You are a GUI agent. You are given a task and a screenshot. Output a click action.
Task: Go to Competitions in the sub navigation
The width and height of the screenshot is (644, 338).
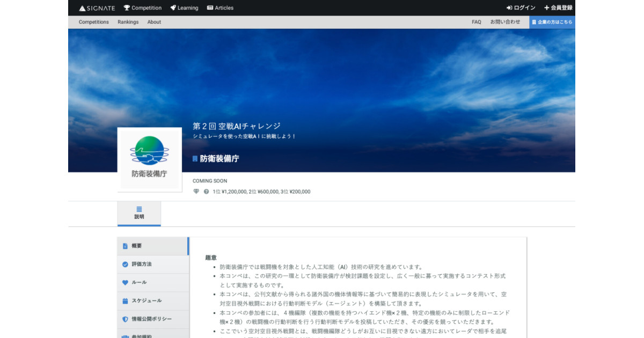[94, 22]
